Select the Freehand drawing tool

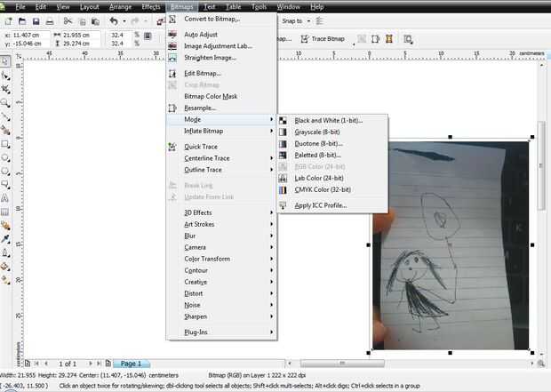5,116
